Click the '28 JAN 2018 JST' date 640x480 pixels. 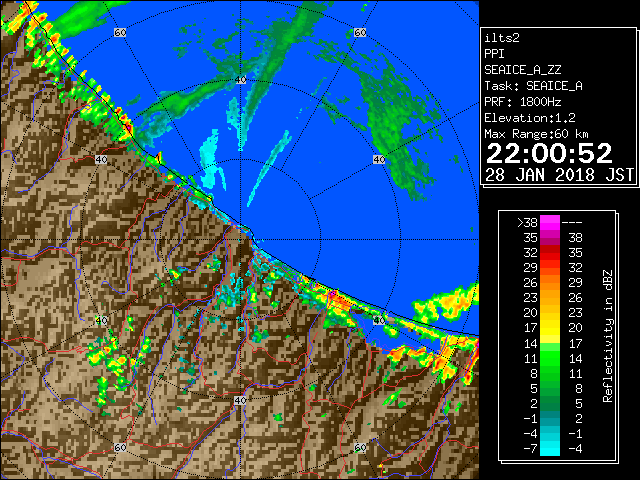pyautogui.click(x=559, y=175)
